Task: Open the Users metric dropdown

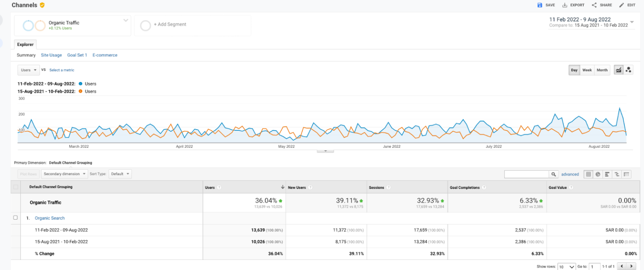Action: click(29, 70)
